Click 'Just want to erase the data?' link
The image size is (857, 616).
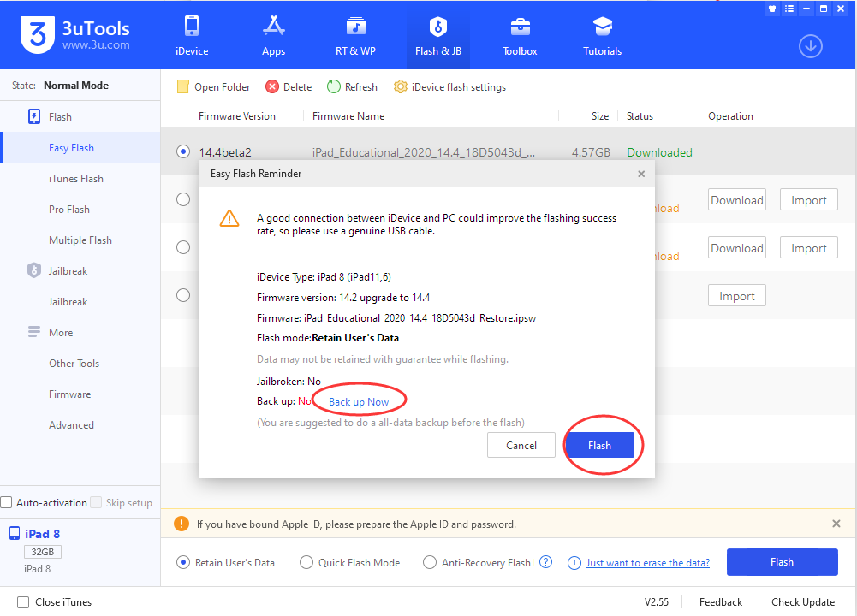[647, 562]
